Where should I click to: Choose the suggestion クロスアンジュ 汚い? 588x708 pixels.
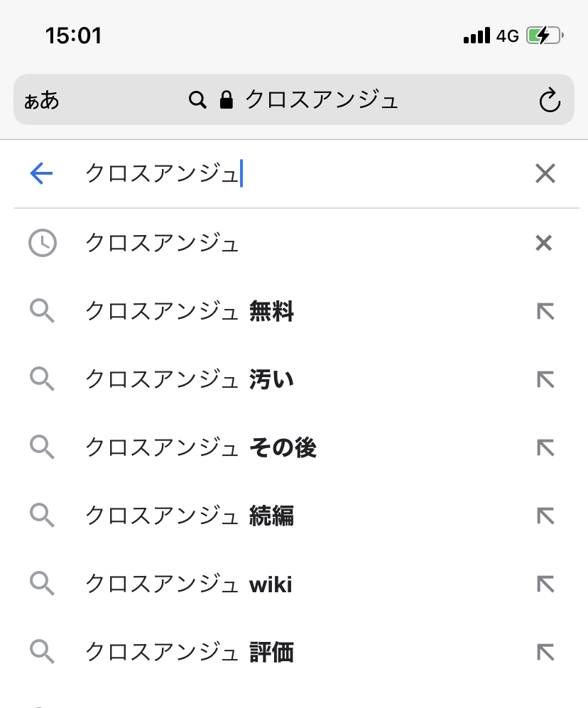click(190, 380)
